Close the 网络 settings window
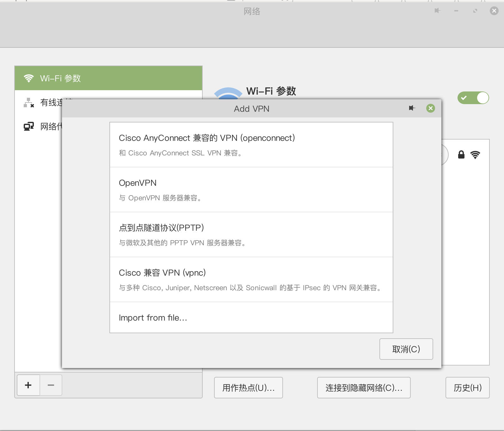Viewport: 504px width, 431px height. 494,11
